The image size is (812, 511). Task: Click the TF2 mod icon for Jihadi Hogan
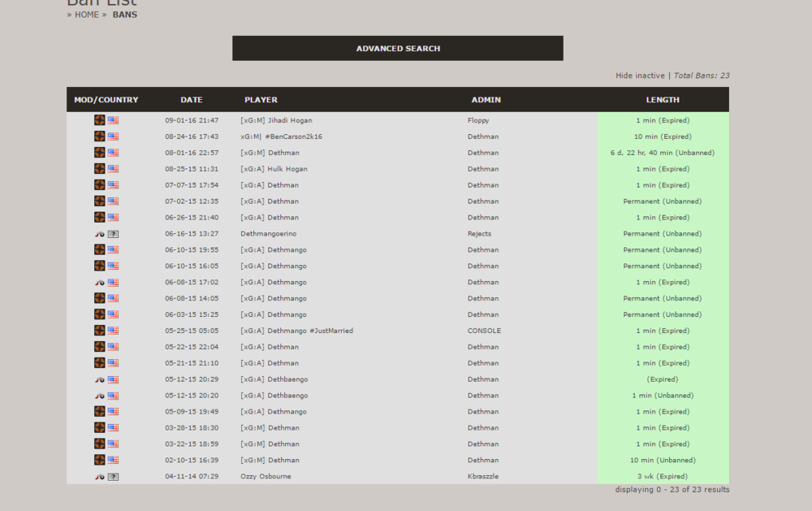99,120
